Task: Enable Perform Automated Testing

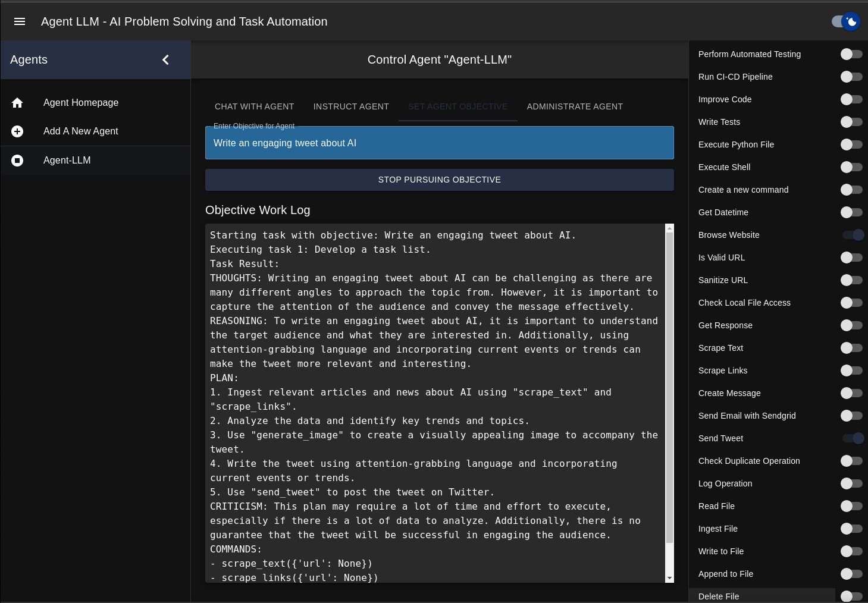Action: pos(852,54)
